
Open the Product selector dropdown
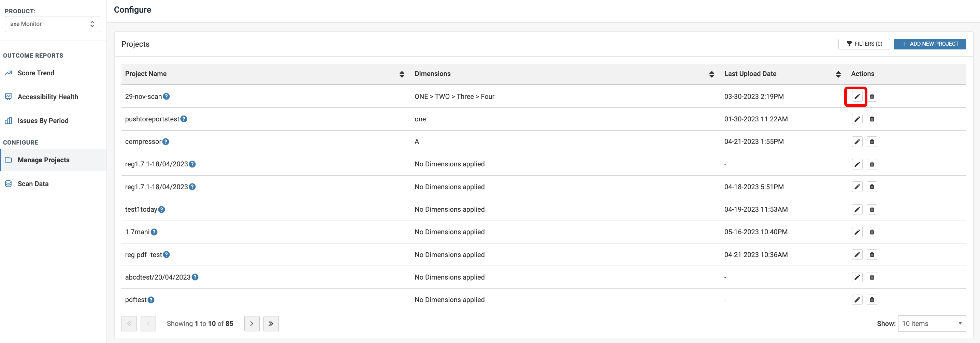click(x=53, y=24)
